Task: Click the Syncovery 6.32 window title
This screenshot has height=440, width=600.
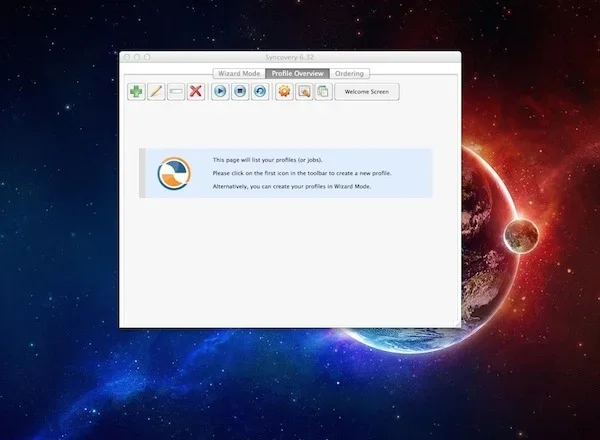Action: [x=289, y=57]
